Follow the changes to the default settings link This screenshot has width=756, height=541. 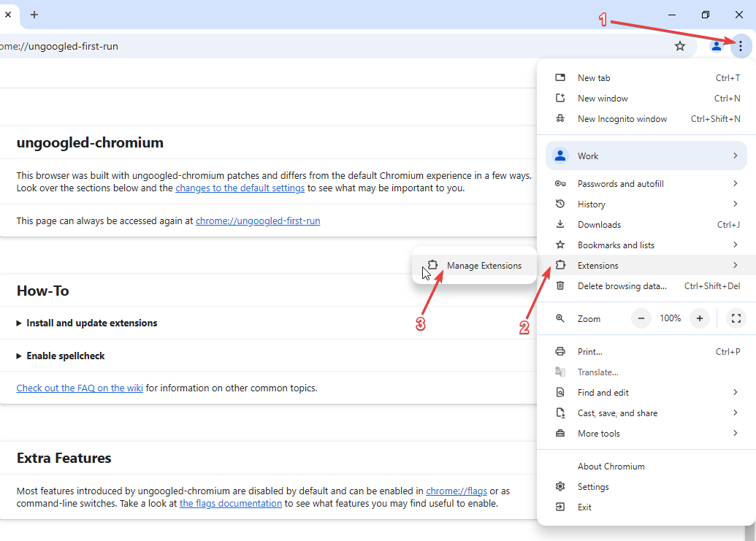240,188
